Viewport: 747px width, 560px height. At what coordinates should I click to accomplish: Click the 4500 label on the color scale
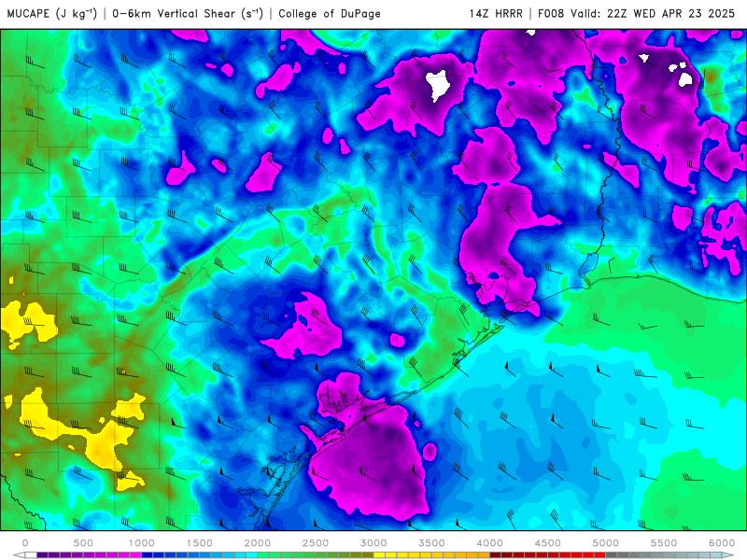tap(548, 543)
